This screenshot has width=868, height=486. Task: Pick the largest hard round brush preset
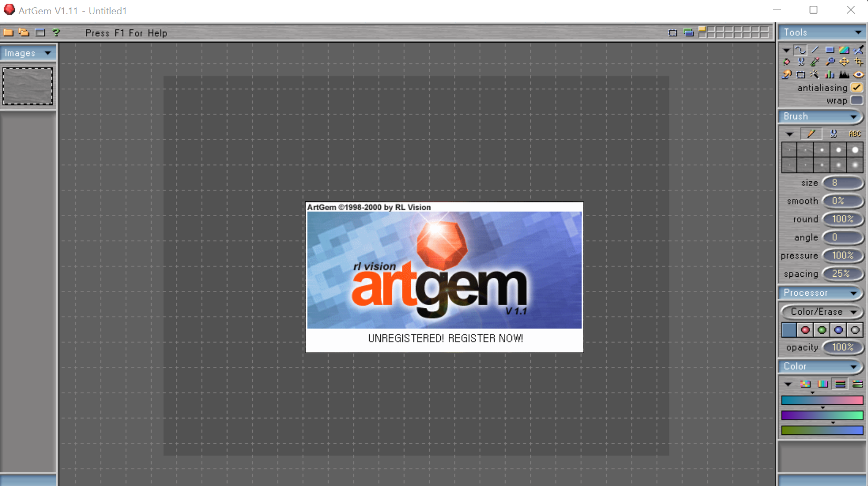(x=855, y=150)
